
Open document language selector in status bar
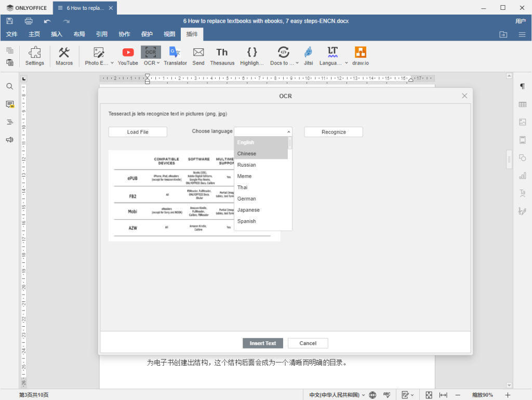tap(337, 395)
